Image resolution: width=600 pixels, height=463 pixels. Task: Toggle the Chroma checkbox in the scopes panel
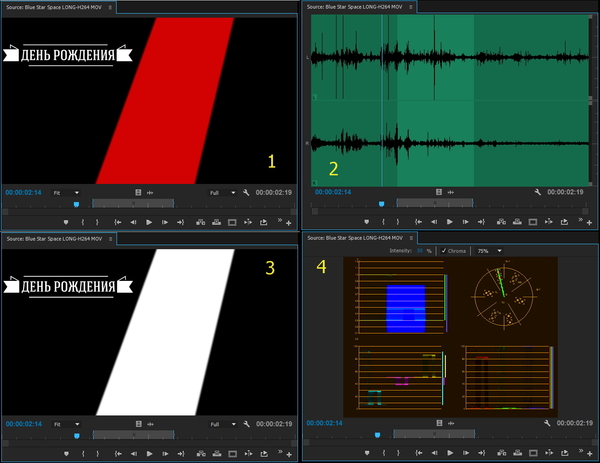[444, 250]
